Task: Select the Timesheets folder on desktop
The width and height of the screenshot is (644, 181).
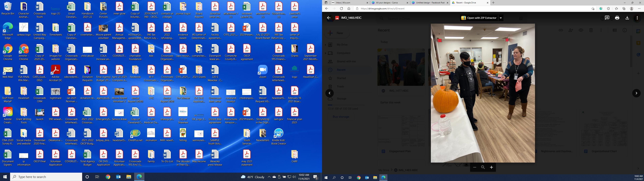Action: click(x=56, y=29)
